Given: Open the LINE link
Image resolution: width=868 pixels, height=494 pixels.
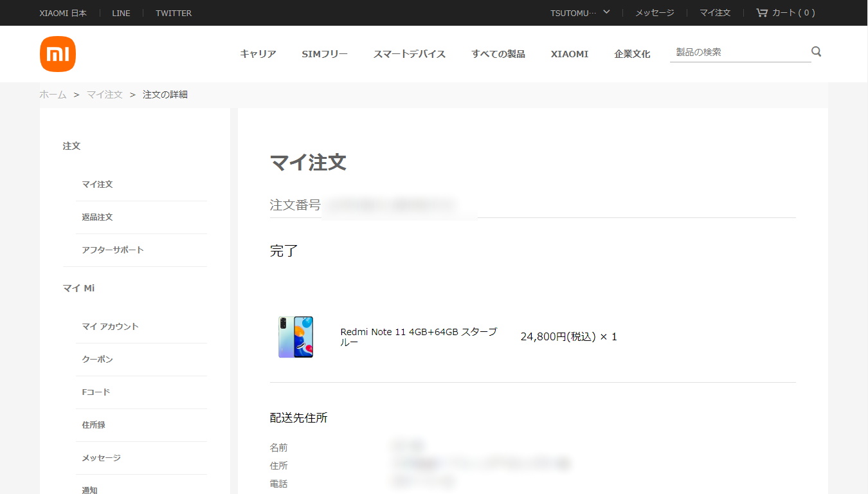Looking at the screenshot, I should [x=121, y=13].
